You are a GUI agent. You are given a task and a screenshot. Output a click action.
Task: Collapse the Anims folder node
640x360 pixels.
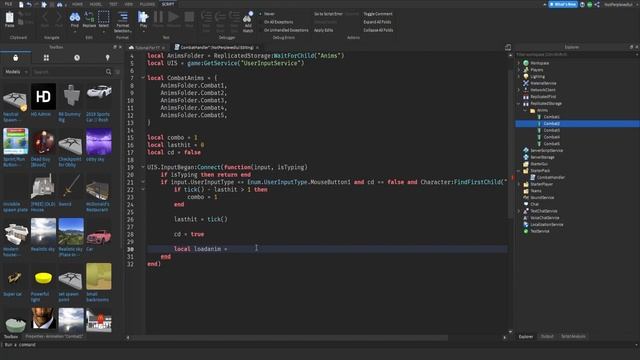[x=525, y=110]
